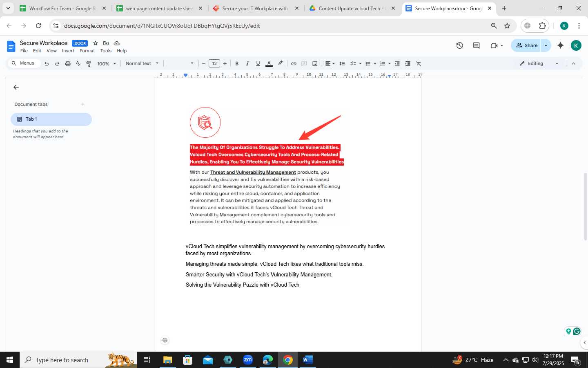Open the Share options dropdown arrow
588x368 pixels.
coord(546,45)
